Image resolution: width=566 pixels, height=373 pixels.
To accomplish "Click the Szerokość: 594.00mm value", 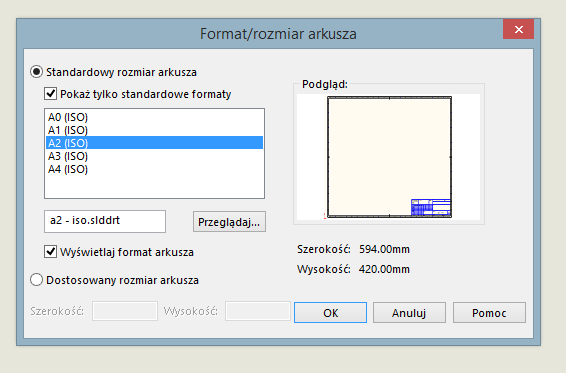I will [x=384, y=249].
